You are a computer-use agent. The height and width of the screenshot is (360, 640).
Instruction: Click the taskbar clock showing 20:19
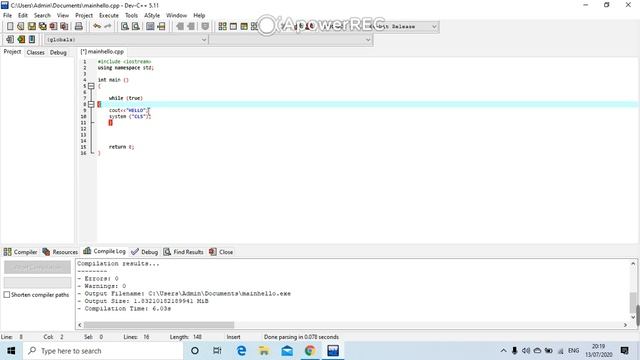pos(598,351)
